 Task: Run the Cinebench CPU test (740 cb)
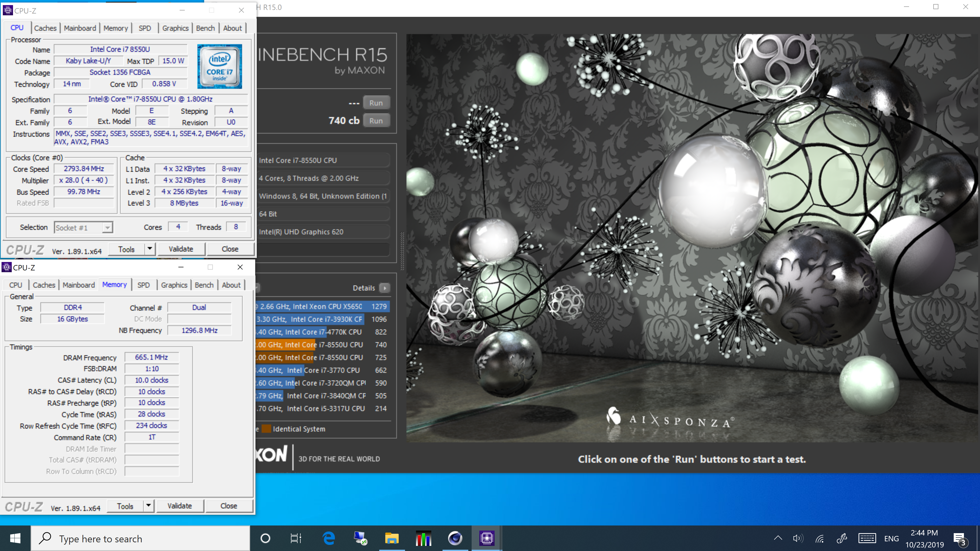(376, 121)
